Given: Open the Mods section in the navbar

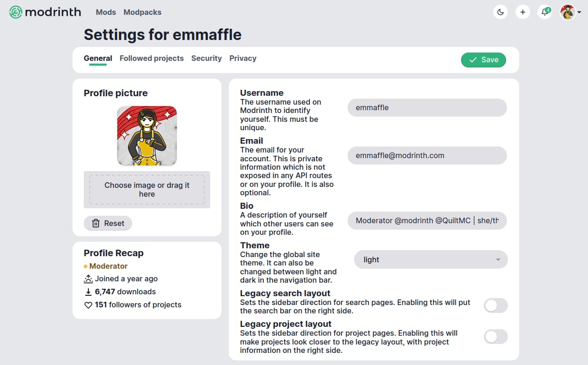Looking at the screenshot, I should (106, 12).
